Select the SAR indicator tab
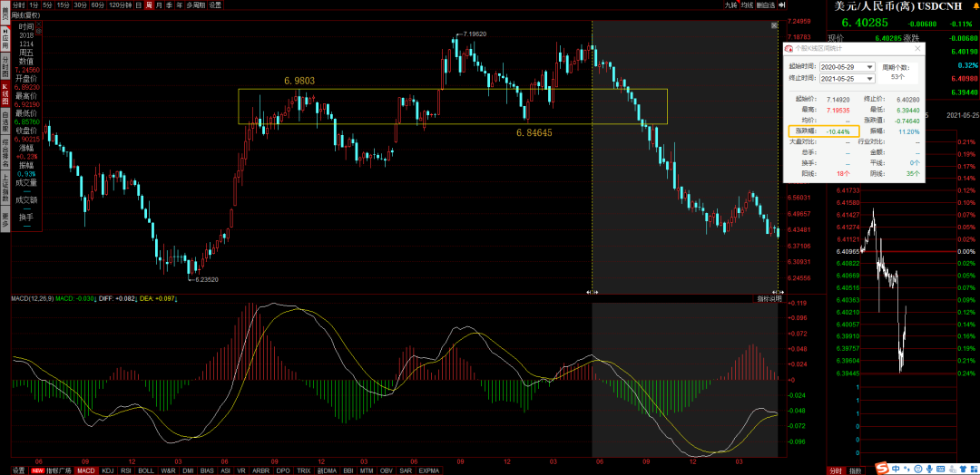 click(x=406, y=470)
